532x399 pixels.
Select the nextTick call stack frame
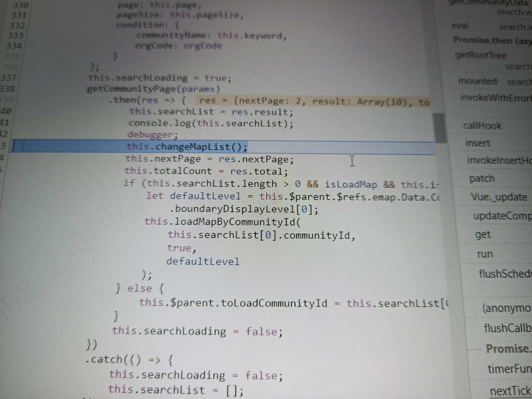(511, 391)
